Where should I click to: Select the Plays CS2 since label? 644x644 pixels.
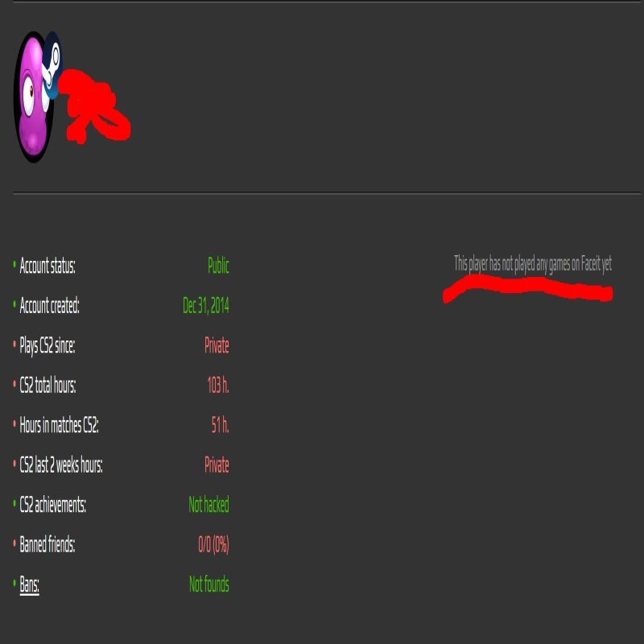pyautogui.click(x=47, y=346)
